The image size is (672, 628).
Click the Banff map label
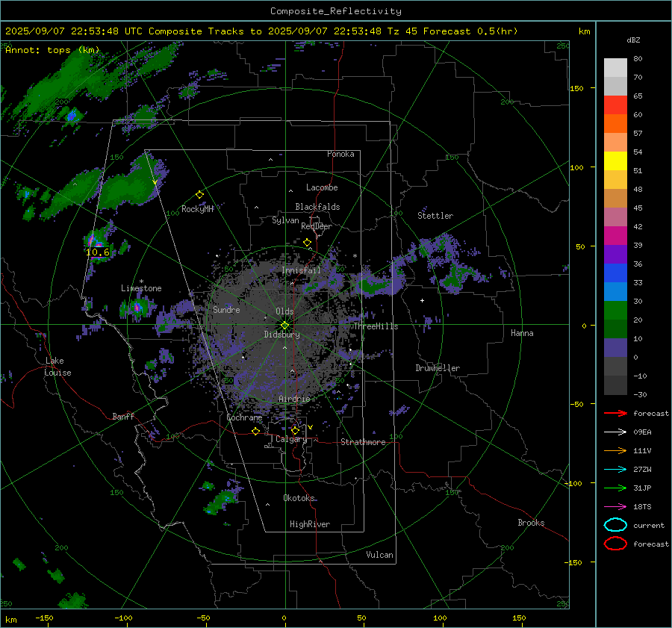[x=123, y=416]
